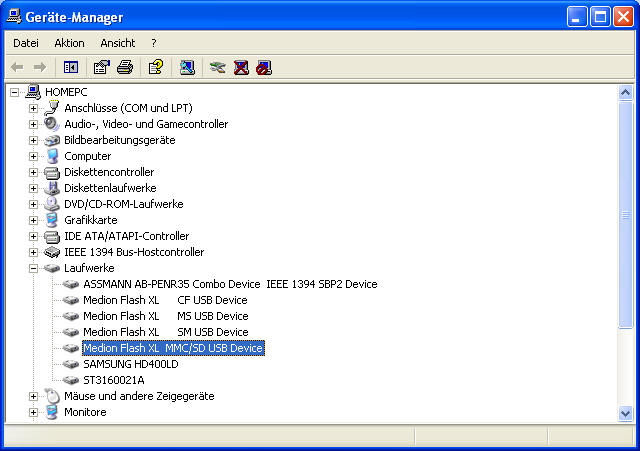
Task: Toggle the console tree pane toolbar icon
Action: [x=71, y=67]
